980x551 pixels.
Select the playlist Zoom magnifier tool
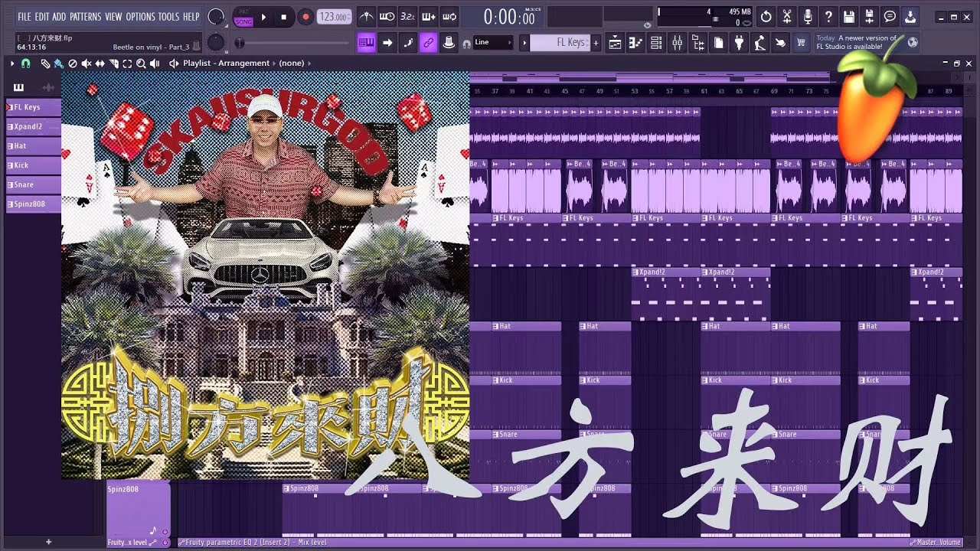pos(142,64)
